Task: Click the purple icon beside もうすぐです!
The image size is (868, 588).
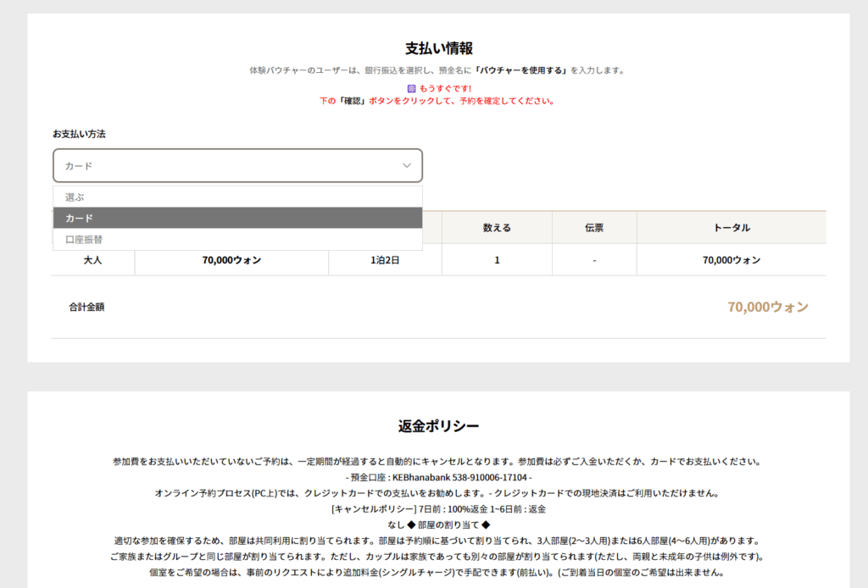Action: click(x=412, y=88)
